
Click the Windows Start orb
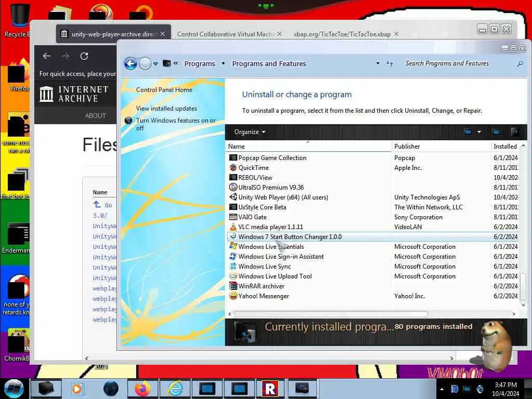coord(14,388)
